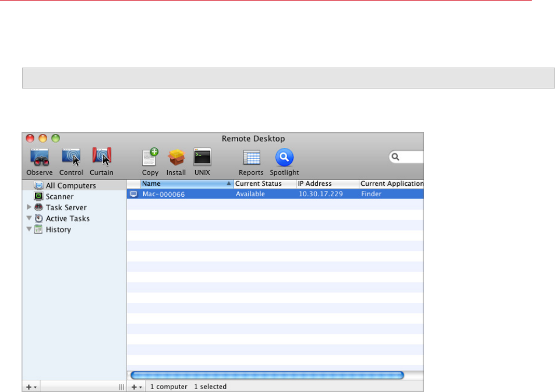This screenshot has height=392, width=555.
Task: Open the Copy items toolbar icon
Action: pyautogui.click(x=150, y=157)
